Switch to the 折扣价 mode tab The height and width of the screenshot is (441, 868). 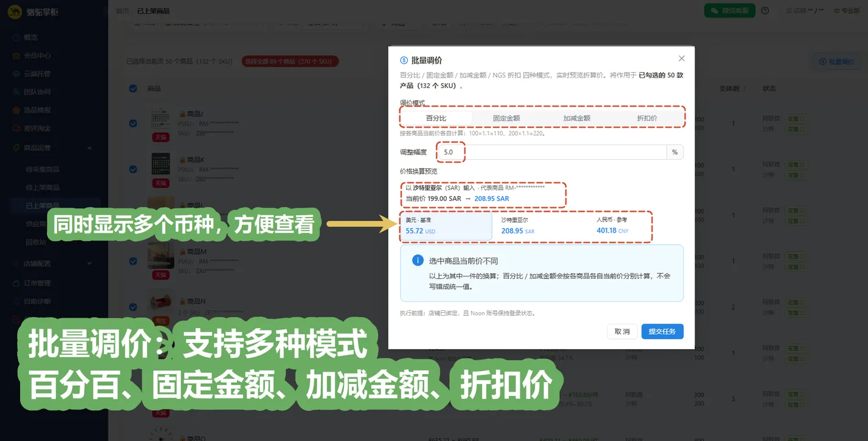pyautogui.click(x=647, y=118)
